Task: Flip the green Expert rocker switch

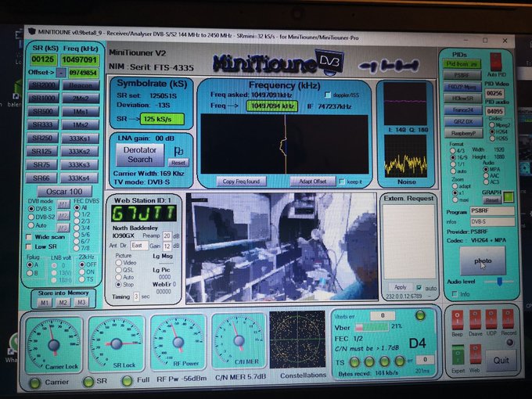Action: (x=458, y=355)
